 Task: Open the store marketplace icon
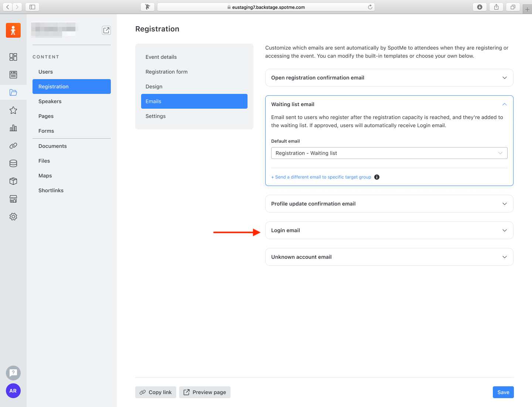coord(13,199)
